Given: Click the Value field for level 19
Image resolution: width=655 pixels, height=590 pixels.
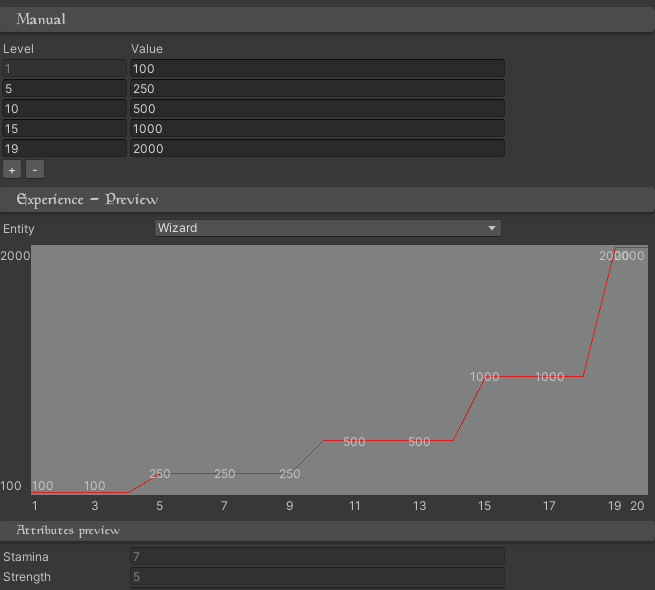Looking at the screenshot, I should [x=317, y=148].
